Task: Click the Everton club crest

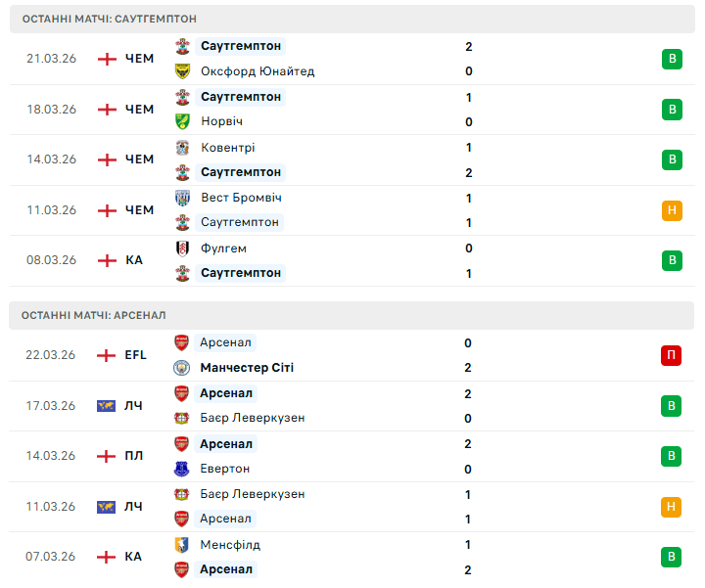Action: pyautogui.click(x=182, y=469)
